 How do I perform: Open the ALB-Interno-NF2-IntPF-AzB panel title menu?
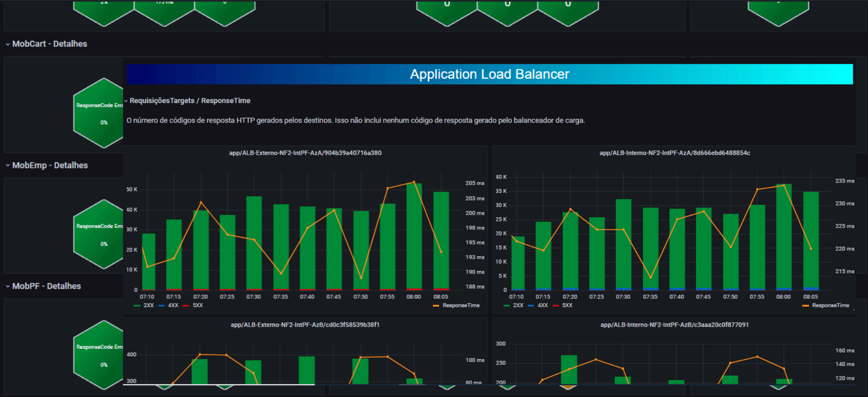click(674, 325)
